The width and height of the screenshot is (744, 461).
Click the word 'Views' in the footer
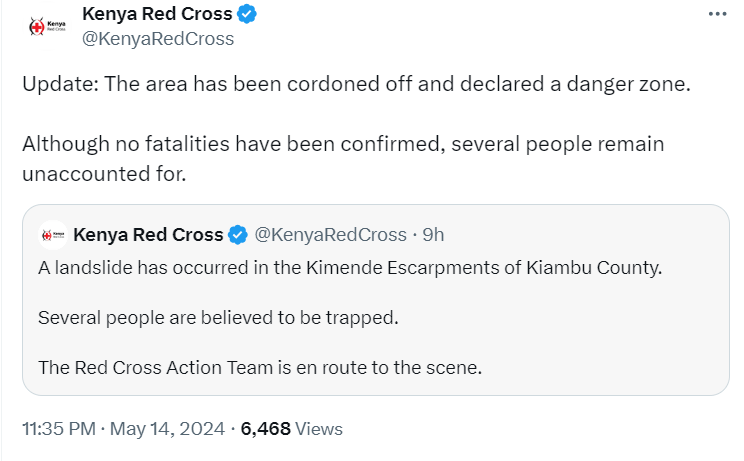tap(320, 429)
